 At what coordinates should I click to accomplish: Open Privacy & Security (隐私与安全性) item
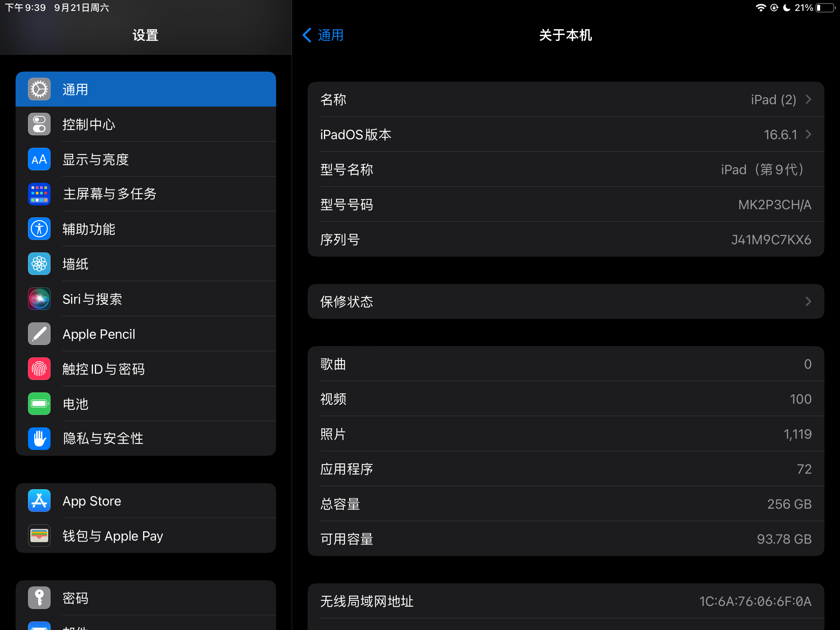(x=146, y=438)
